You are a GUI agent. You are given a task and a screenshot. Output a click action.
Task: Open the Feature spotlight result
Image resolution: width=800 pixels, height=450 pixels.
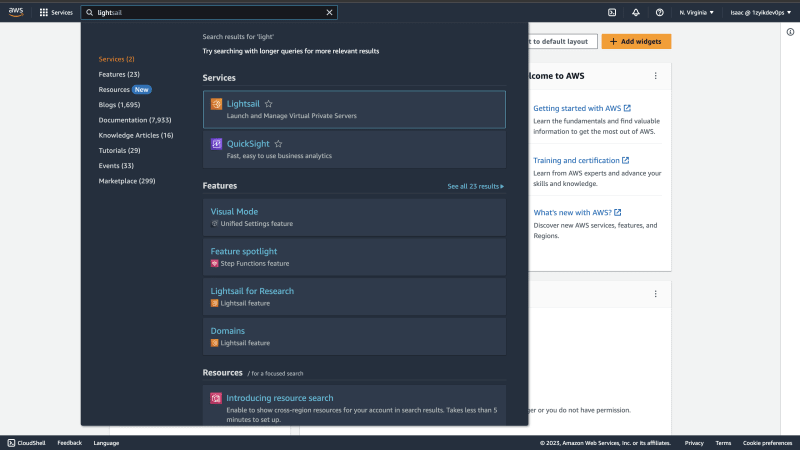coord(354,257)
